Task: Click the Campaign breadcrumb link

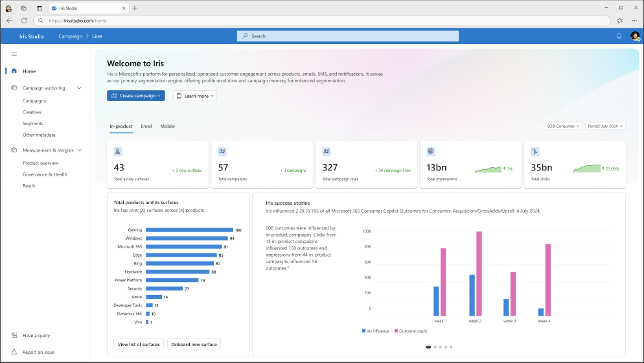Action: click(70, 36)
